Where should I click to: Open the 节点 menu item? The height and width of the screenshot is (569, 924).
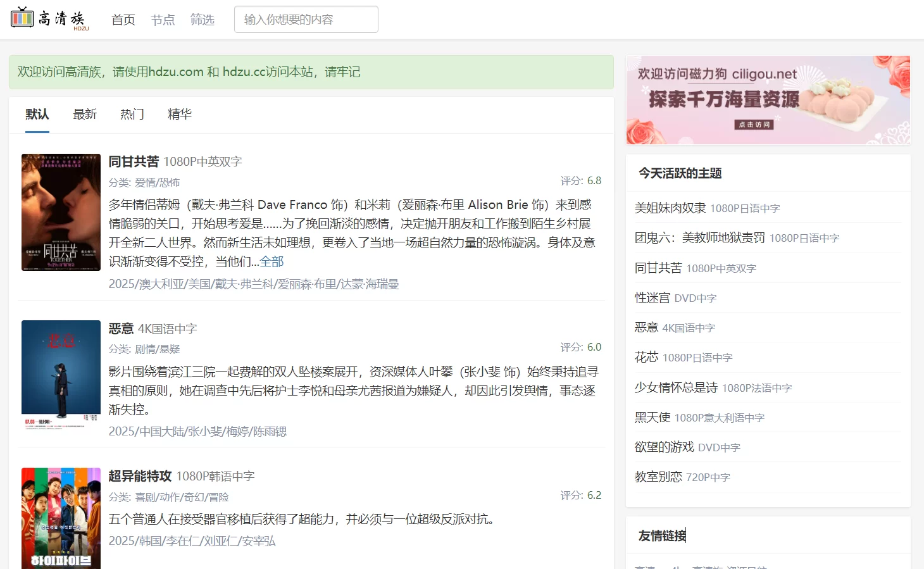tap(163, 20)
